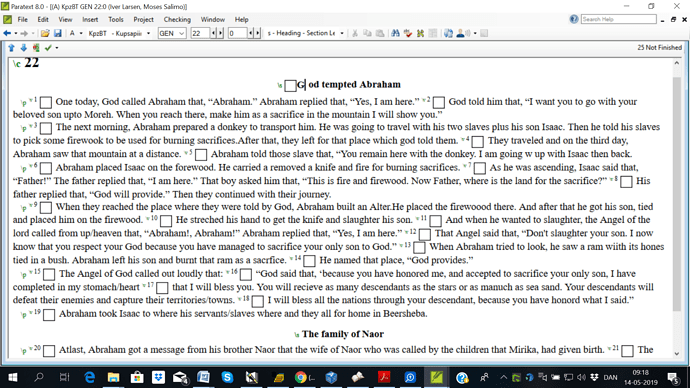Click the 25 Not Finished status label
Screen dimensions: 690x388
pyautogui.click(x=659, y=48)
